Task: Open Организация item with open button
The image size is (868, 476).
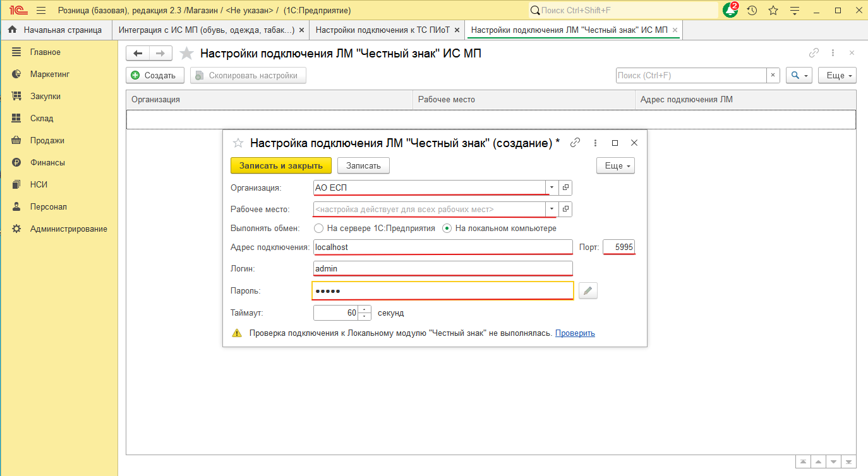Action: pyautogui.click(x=566, y=187)
